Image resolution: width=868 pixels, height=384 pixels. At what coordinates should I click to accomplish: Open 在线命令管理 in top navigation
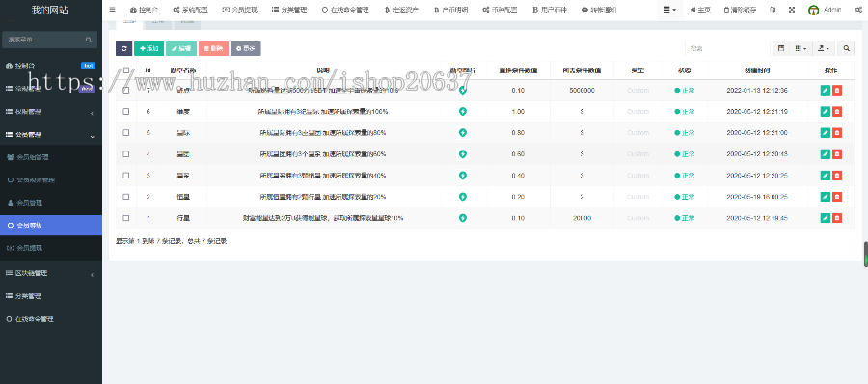click(x=345, y=10)
